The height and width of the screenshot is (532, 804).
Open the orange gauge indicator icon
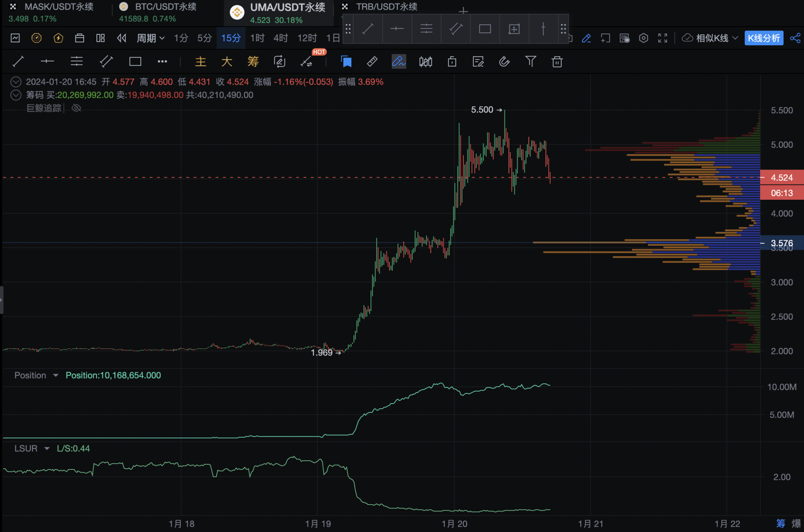coord(37,38)
